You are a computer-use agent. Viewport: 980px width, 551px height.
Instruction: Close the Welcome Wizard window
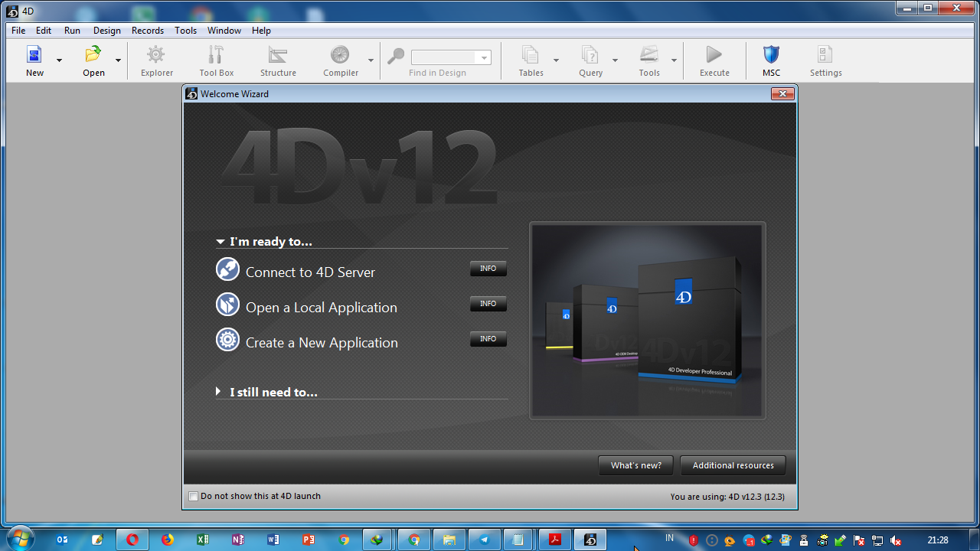(x=782, y=93)
